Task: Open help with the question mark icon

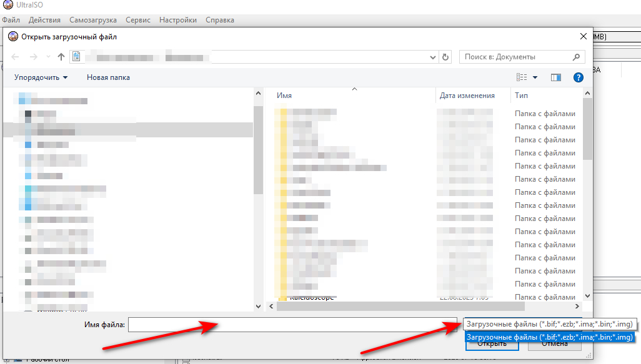Action: (578, 77)
